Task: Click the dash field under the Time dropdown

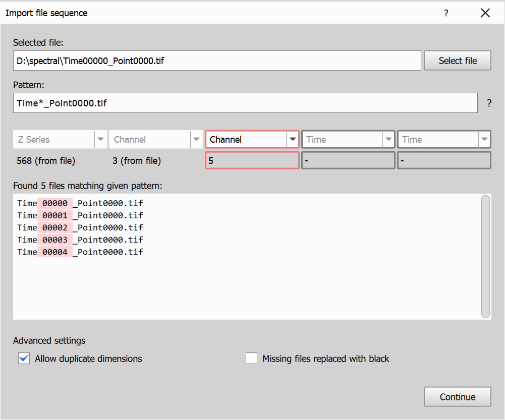Action: tap(348, 160)
